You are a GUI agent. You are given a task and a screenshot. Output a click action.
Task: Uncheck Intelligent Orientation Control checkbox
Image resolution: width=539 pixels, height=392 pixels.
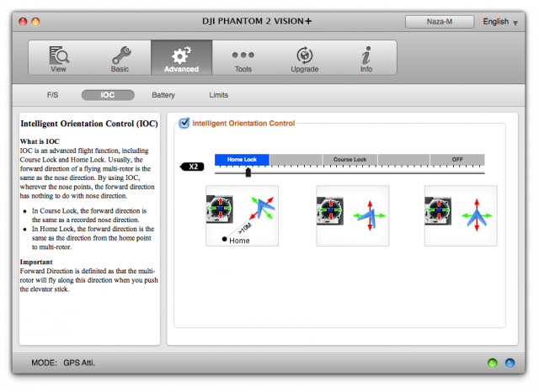[x=184, y=123]
